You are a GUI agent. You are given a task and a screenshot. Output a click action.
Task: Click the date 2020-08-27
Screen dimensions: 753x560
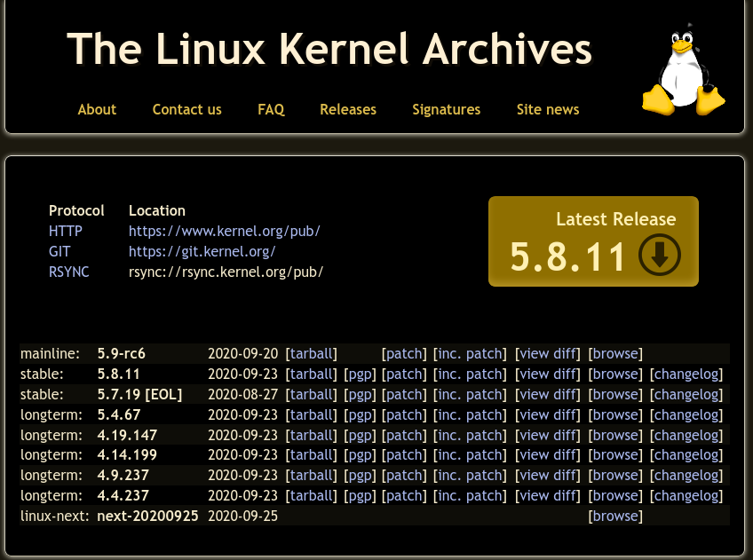tap(243, 394)
